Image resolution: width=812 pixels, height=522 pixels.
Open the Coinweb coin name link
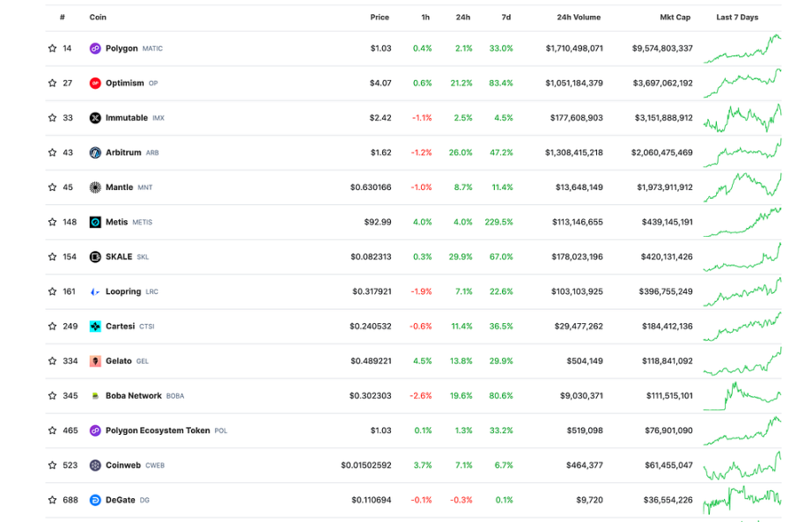coord(123,465)
